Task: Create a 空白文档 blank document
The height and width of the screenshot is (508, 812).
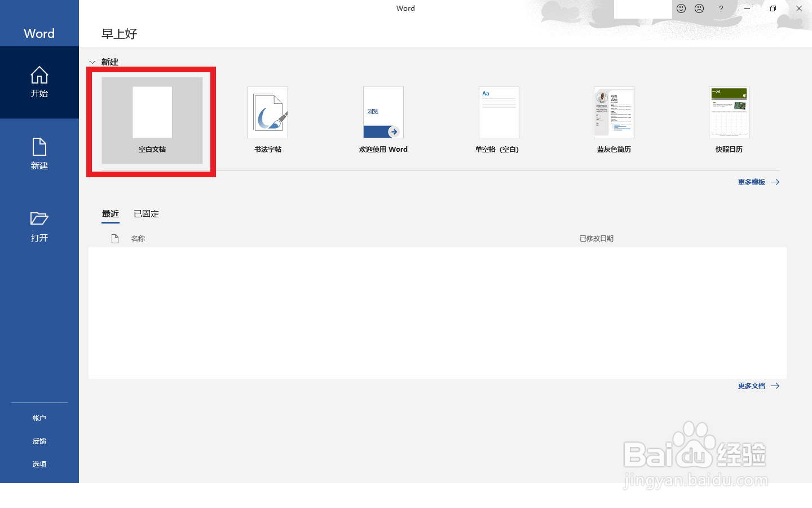Action: [152, 121]
